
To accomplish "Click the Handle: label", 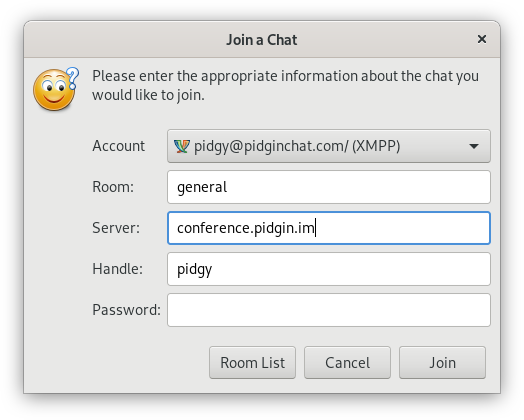I will point(117,269).
